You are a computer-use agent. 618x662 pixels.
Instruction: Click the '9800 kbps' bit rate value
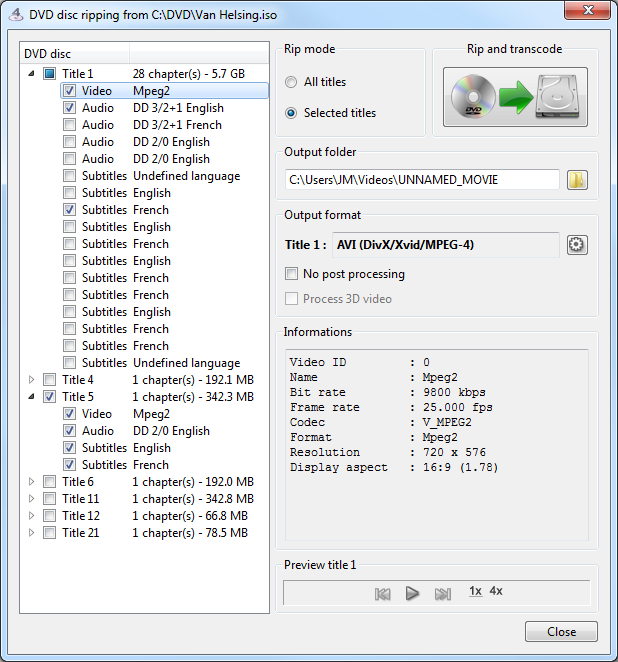[x=454, y=392]
